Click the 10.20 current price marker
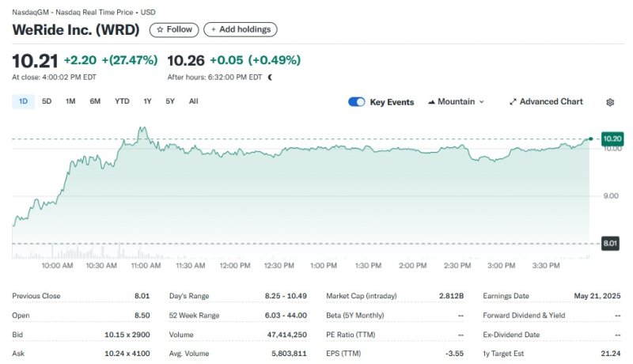This screenshot has width=633, height=364. [612, 139]
